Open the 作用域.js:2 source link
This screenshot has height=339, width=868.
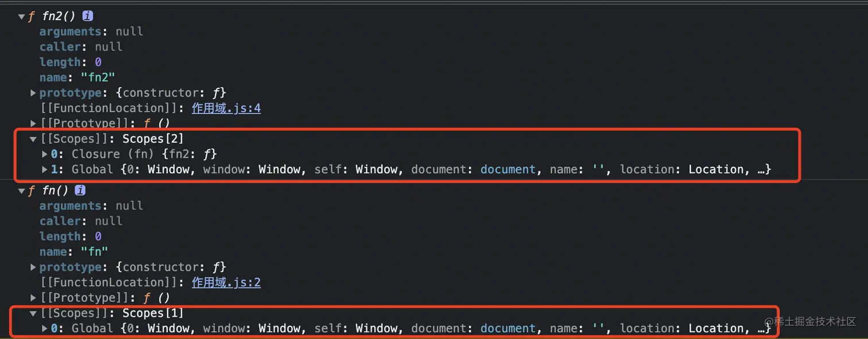226,282
